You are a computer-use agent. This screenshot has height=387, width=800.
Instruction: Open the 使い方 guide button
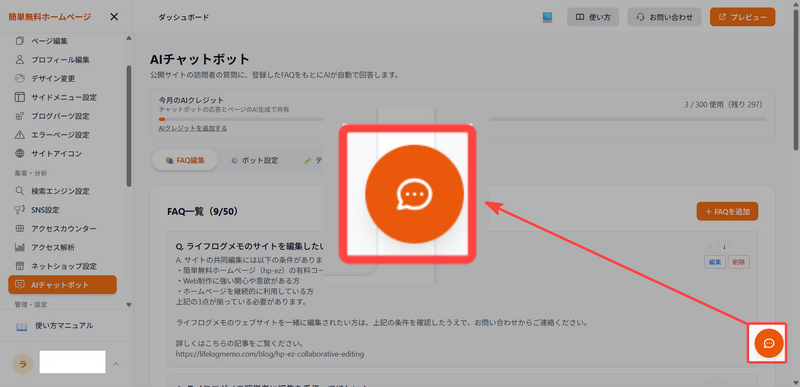click(x=593, y=17)
